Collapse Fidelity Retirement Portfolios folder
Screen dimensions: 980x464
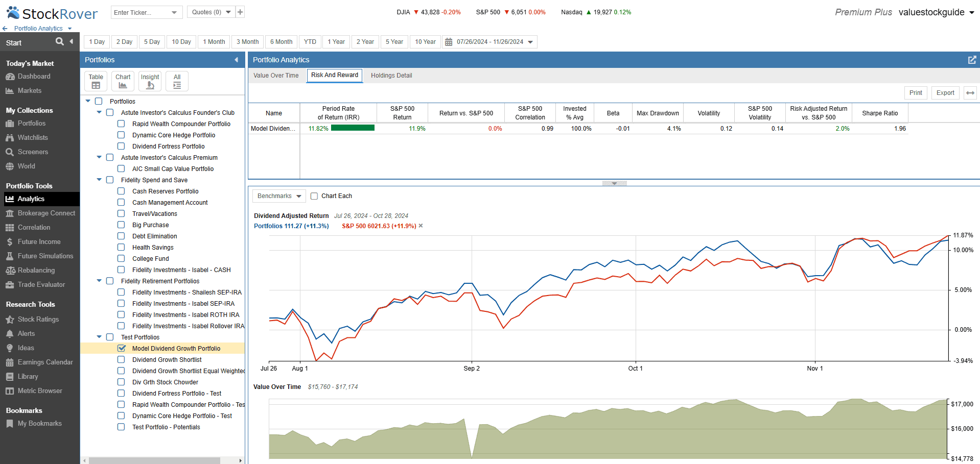click(99, 281)
